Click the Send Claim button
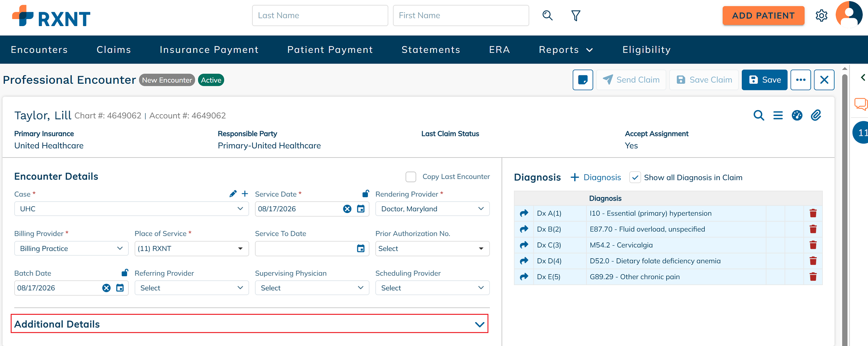 click(x=631, y=80)
